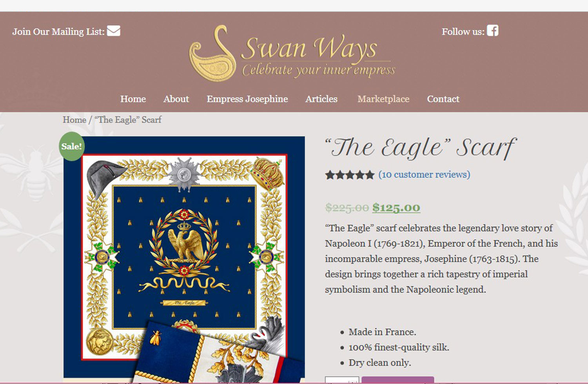Click the mailing list envelope icon
Screen dimensions: 588x384
click(113, 31)
